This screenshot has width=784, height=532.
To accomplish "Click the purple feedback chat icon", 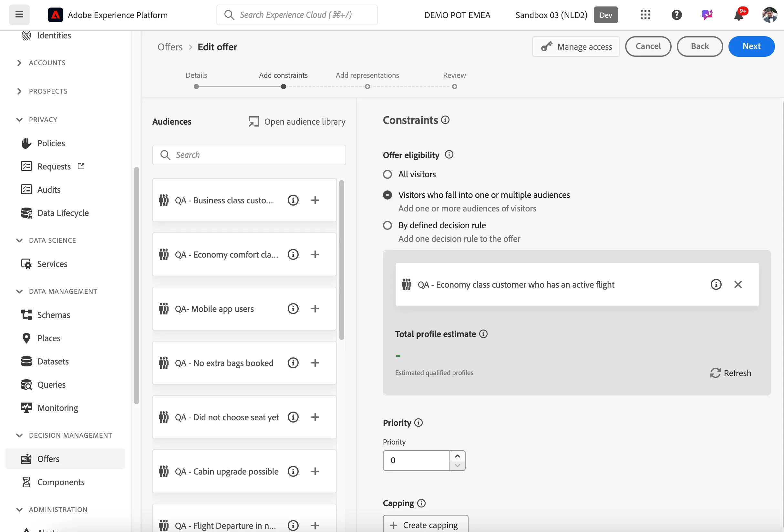I will pyautogui.click(x=707, y=15).
